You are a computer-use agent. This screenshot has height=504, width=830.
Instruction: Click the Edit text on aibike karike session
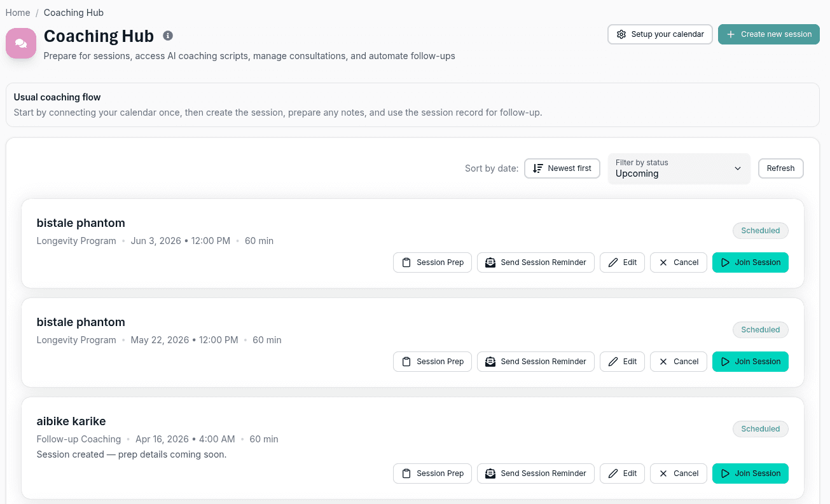[x=630, y=473]
